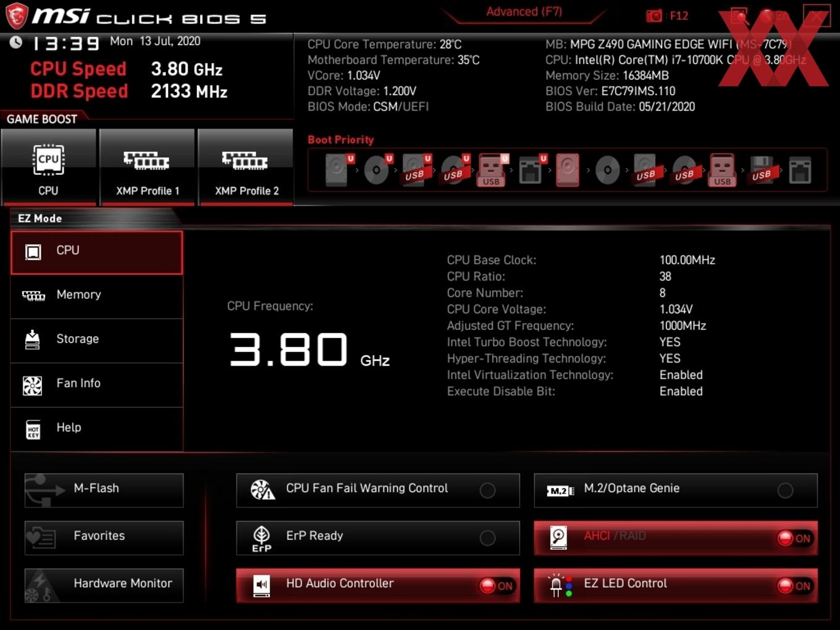840x630 pixels.
Task: Click the date Mon 13 Jul, 2020
Action: (155, 41)
